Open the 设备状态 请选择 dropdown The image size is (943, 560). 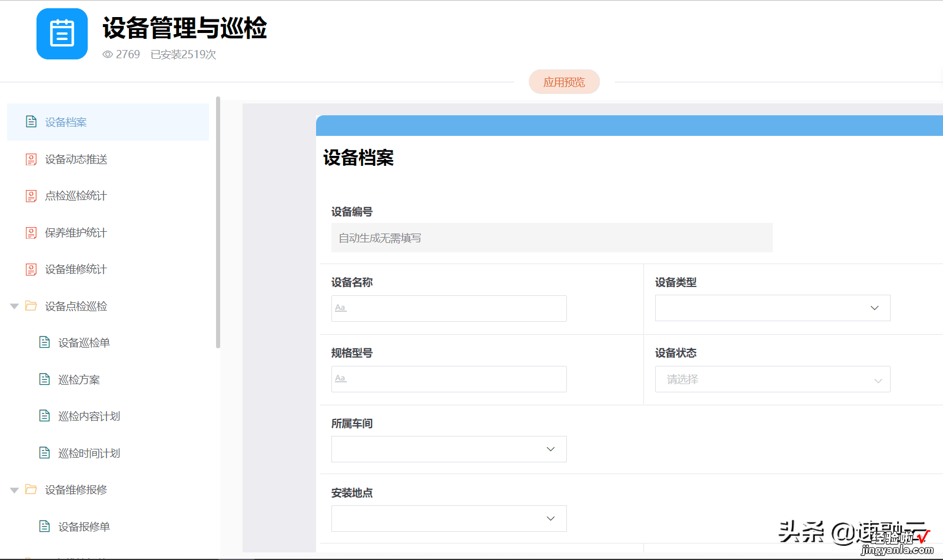click(772, 379)
